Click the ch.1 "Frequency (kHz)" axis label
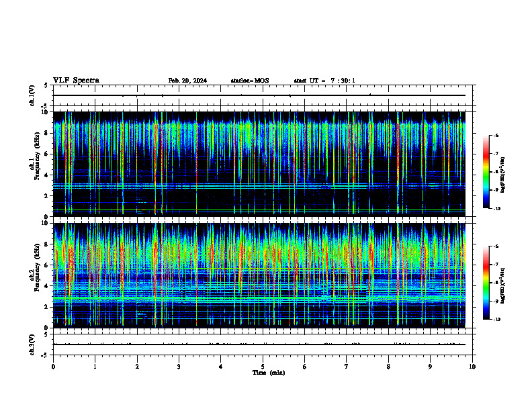 pos(37,156)
